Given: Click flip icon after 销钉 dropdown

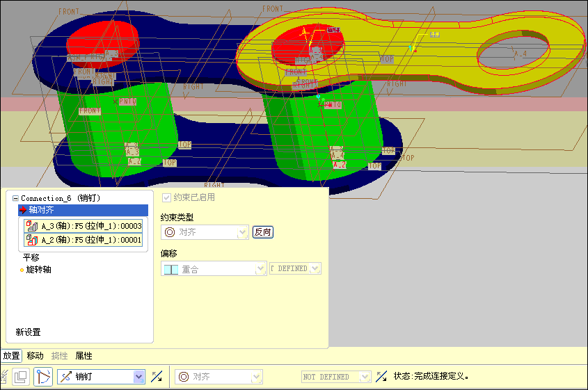Looking at the screenshot, I should [157, 377].
